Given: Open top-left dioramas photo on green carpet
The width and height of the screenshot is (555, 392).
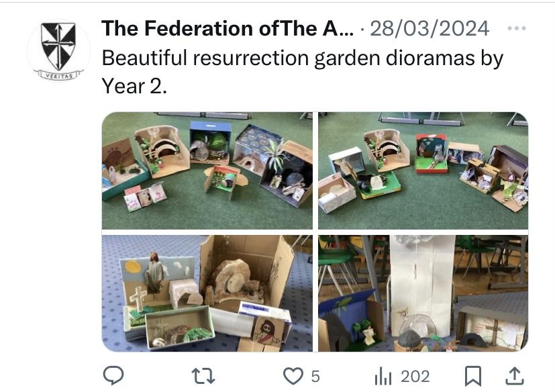Looking at the screenshot, I should tap(207, 170).
